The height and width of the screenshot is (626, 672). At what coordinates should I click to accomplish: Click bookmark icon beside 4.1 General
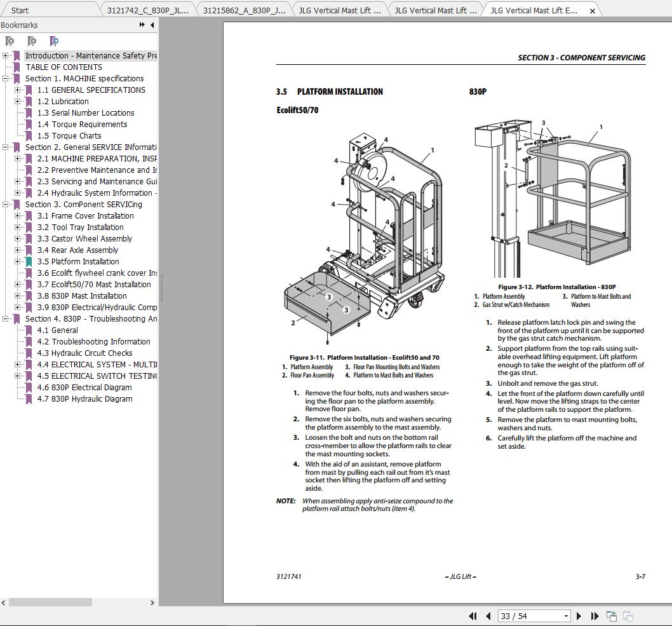click(x=29, y=330)
